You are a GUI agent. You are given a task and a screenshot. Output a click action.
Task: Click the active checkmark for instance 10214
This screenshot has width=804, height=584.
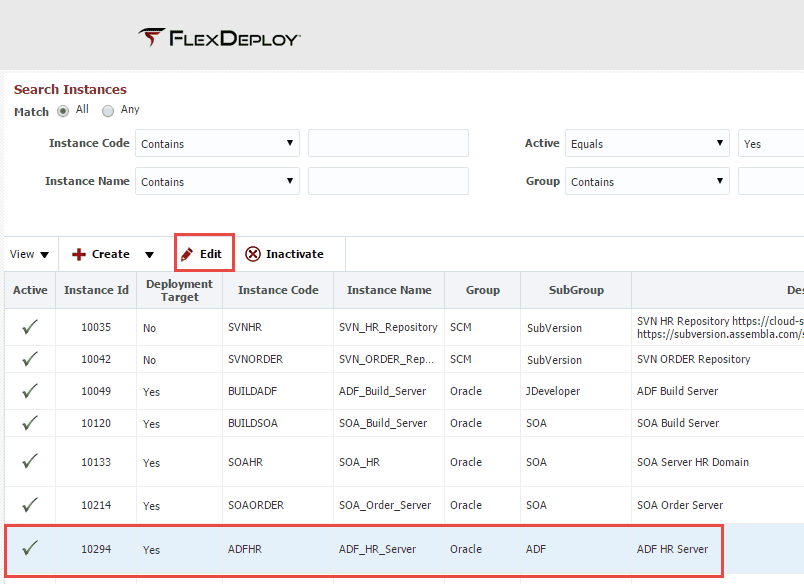point(30,505)
